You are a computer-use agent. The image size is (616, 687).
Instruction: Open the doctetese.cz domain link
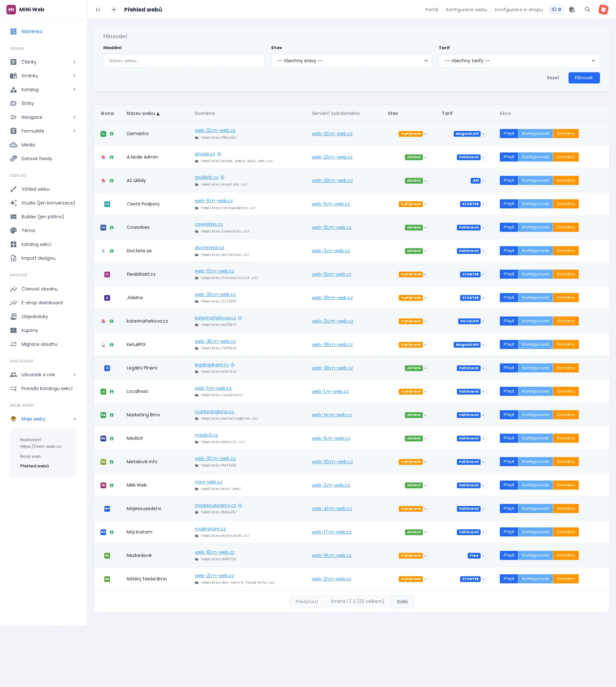[x=209, y=248]
